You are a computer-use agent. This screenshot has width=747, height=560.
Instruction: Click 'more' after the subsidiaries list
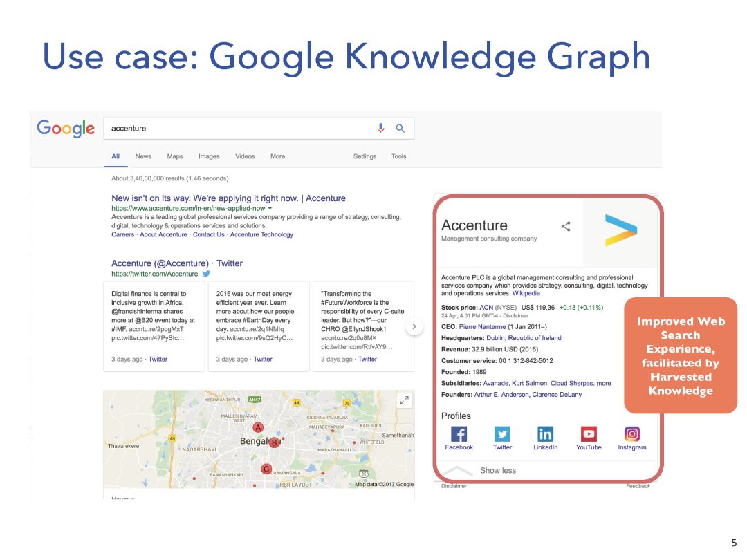point(604,383)
